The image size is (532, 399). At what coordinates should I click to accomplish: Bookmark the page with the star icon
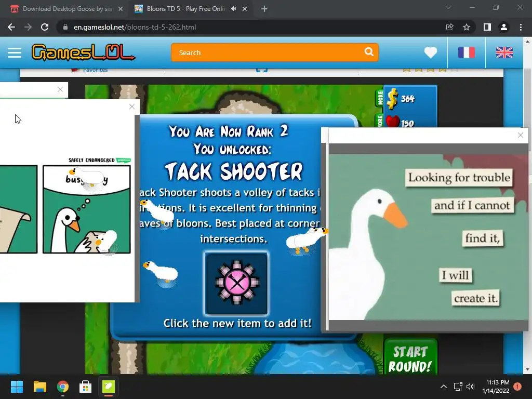467,27
